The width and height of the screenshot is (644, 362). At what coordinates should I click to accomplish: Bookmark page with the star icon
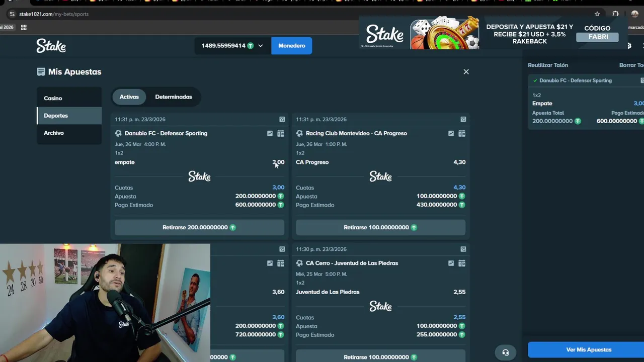tap(597, 14)
